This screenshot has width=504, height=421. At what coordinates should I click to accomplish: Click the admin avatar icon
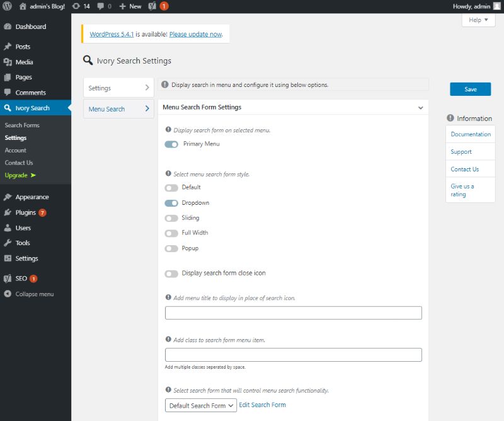pyautogui.click(x=496, y=6)
